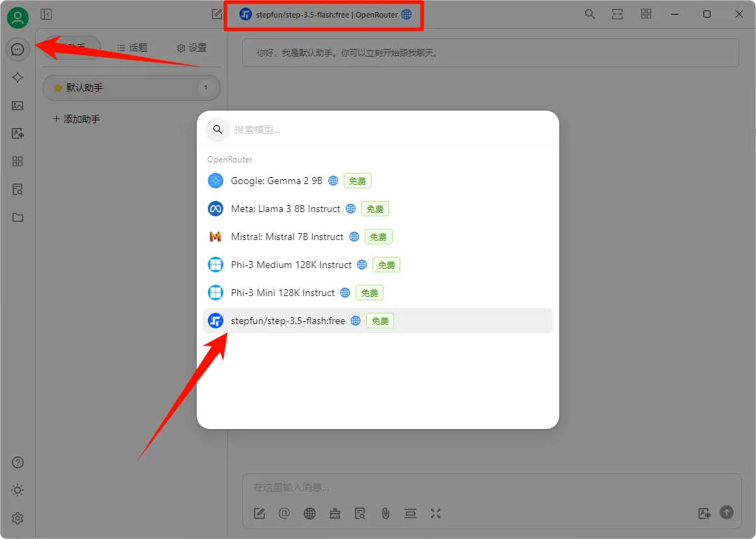Click the globe icon beside Llama 3 8B Instruct
The image size is (756, 539).
[x=351, y=209]
